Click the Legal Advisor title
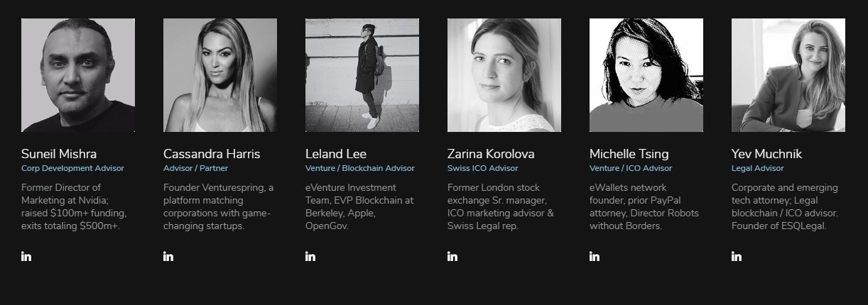The image size is (868, 305). [x=758, y=169]
